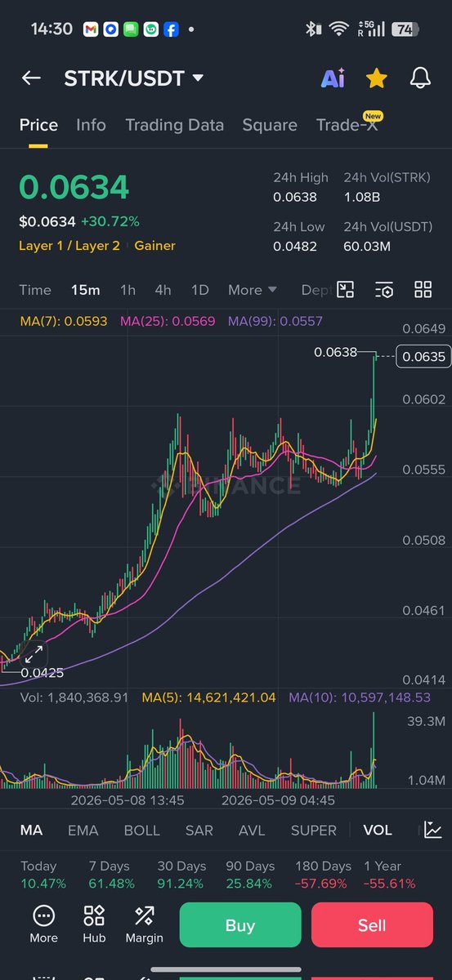The width and height of the screenshot is (452, 980).
Task: Switch to the Info tab
Action: [91, 125]
